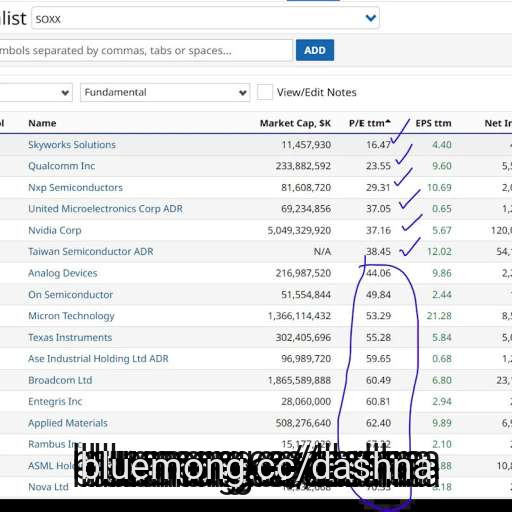Screen dimensions: 512x512
Task: Open Micron Technology link
Action: click(71, 316)
